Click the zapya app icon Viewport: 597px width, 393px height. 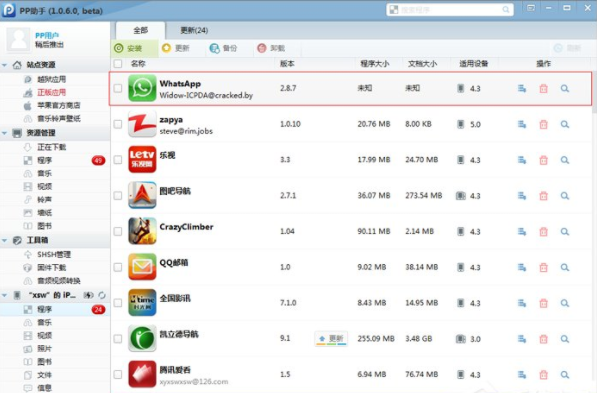click(x=142, y=124)
